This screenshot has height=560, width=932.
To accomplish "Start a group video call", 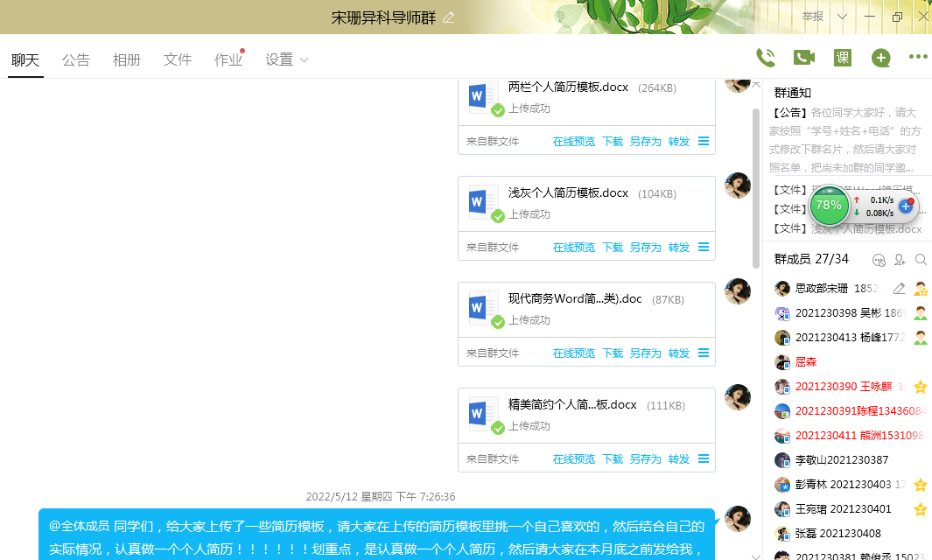I will 803,58.
